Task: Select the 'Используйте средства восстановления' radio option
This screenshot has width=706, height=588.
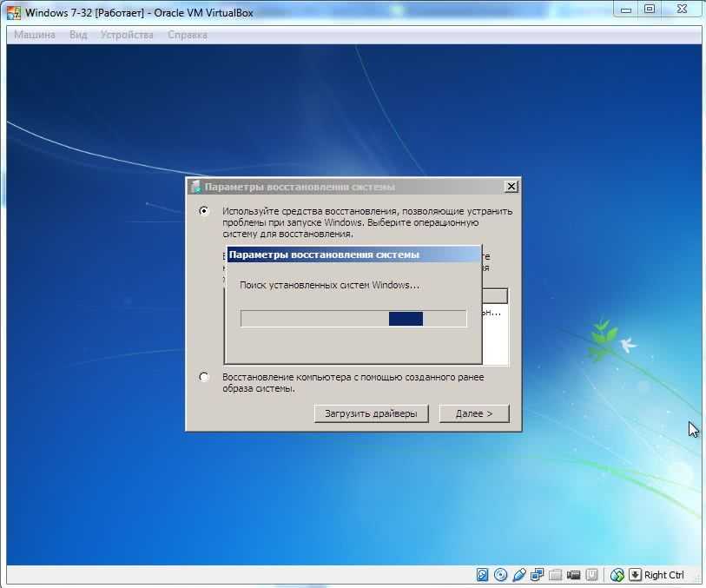Action: point(204,211)
